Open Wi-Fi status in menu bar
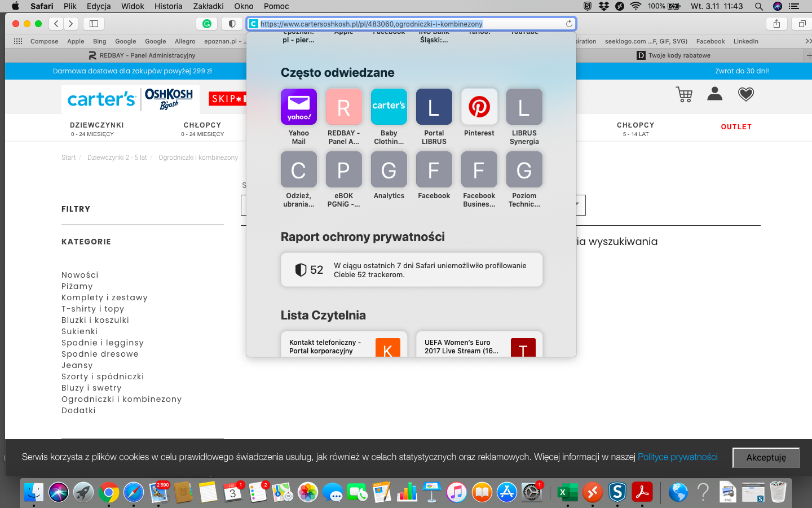The width and height of the screenshot is (812, 508). click(636, 6)
